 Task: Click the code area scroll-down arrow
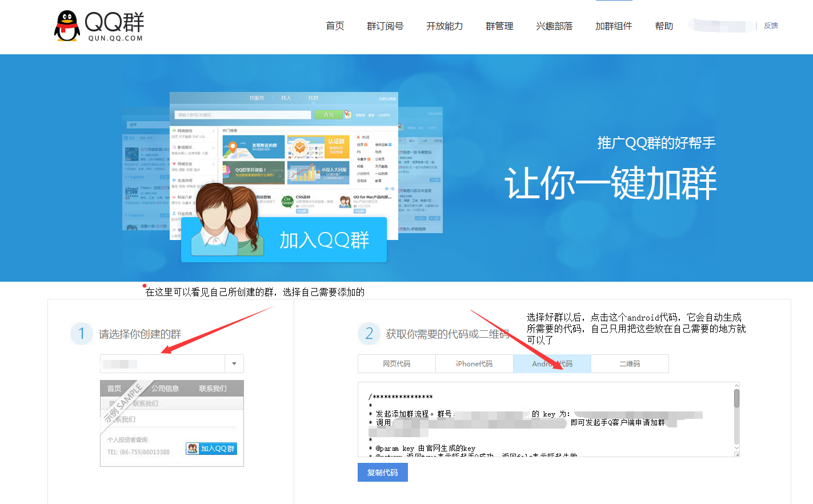pyautogui.click(x=737, y=448)
